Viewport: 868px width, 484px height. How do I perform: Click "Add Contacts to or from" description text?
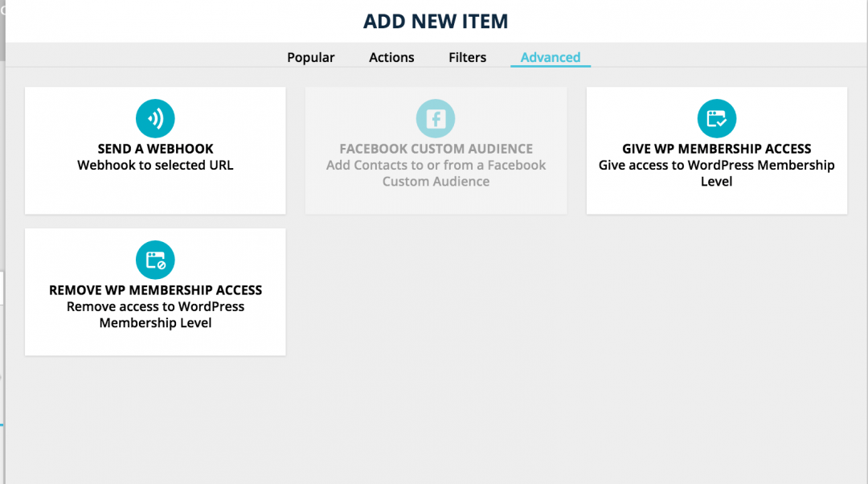436,166
